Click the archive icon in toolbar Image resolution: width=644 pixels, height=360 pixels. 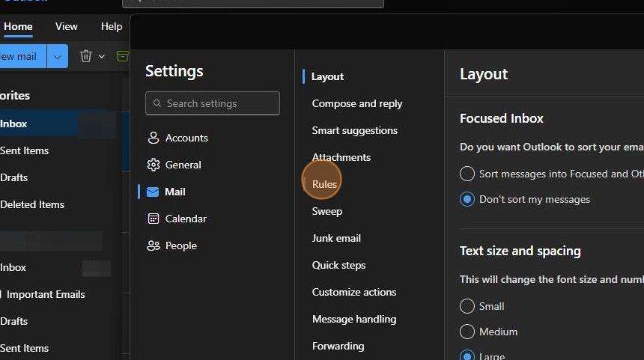point(122,56)
